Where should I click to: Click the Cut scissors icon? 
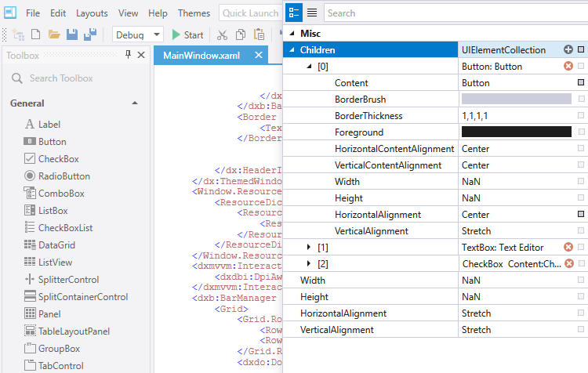pyautogui.click(x=222, y=34)
